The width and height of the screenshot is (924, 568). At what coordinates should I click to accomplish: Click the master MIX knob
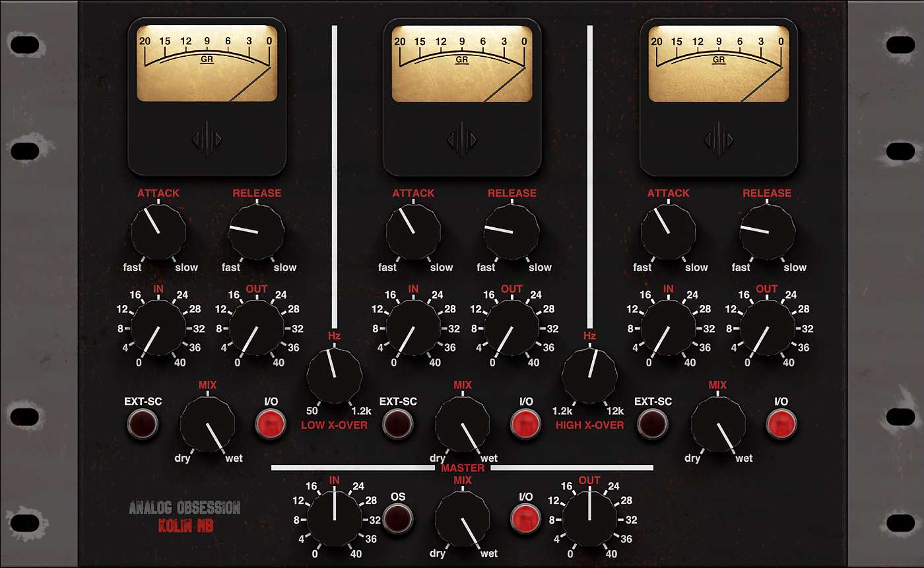(462, 520)
